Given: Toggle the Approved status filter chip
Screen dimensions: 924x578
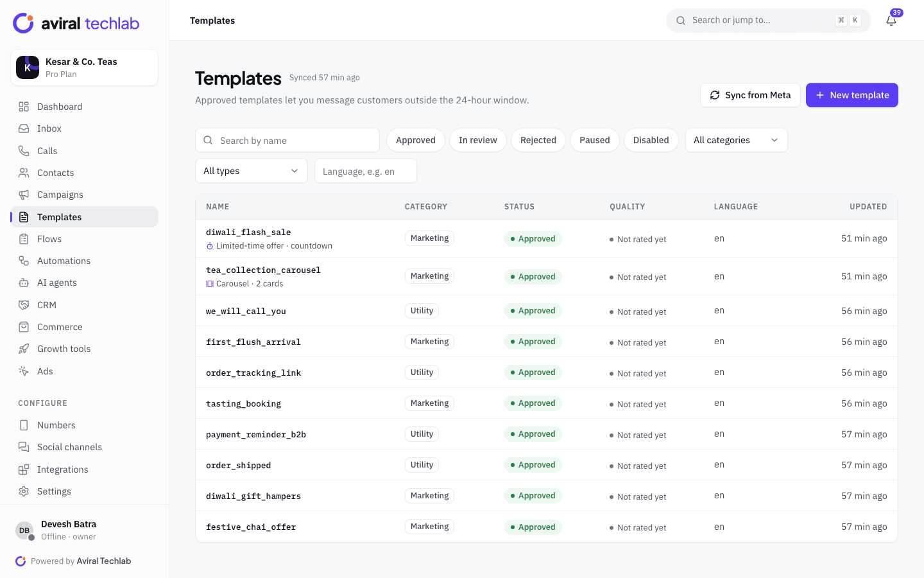Looking at the screenshot, I should 416,140.
